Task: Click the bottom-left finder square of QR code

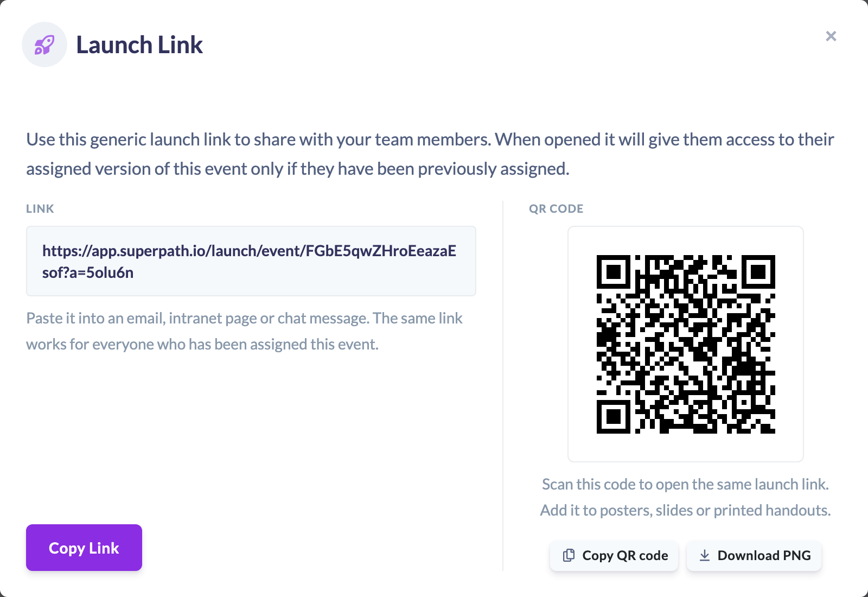Action: [x=614, y=417]
